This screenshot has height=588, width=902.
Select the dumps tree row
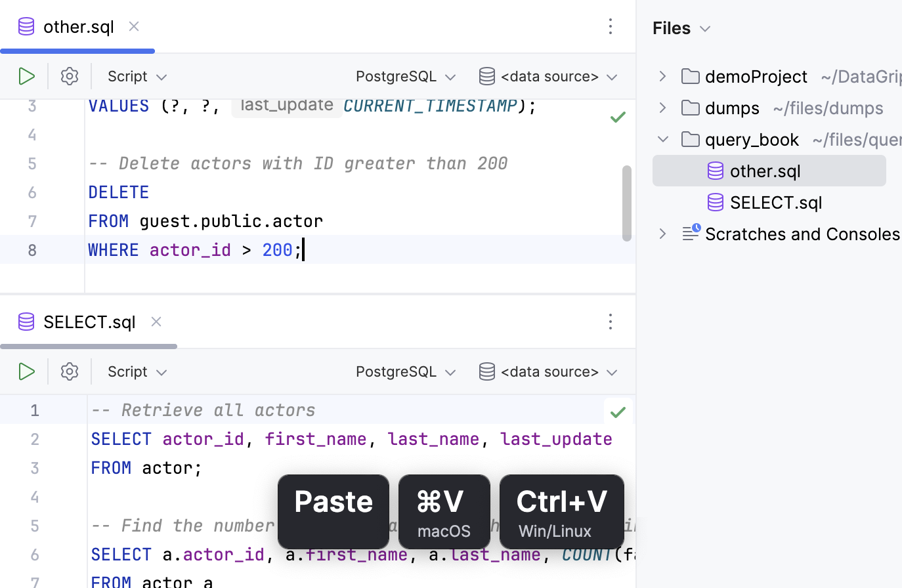pyautogui.click(x=777, y=108)
